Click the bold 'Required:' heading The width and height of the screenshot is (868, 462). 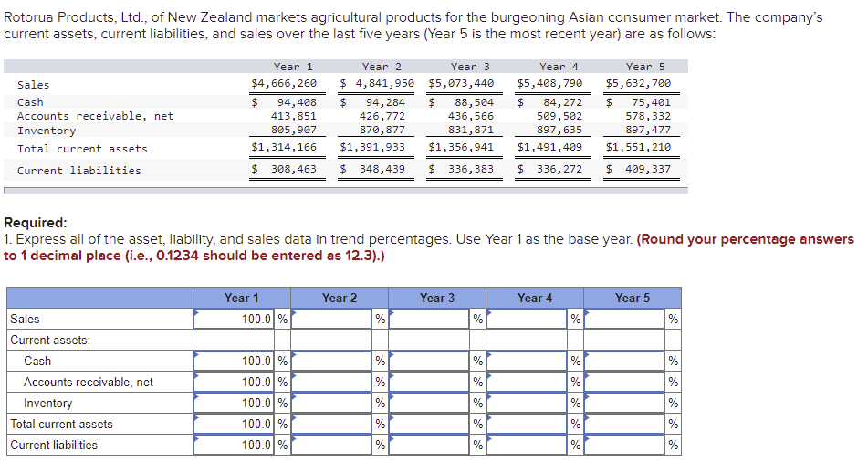coord(36,222)
